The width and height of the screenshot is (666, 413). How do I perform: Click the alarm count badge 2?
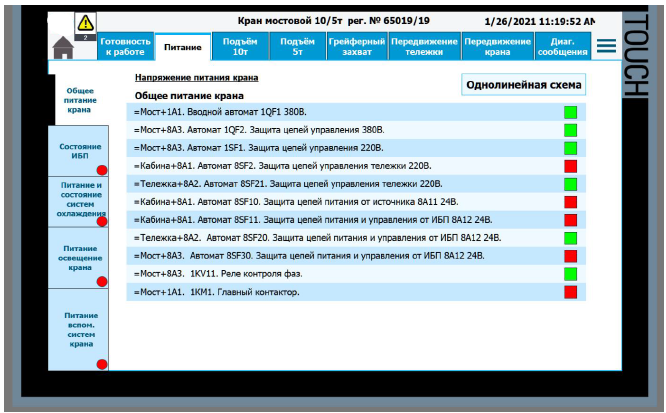[85, 37]
